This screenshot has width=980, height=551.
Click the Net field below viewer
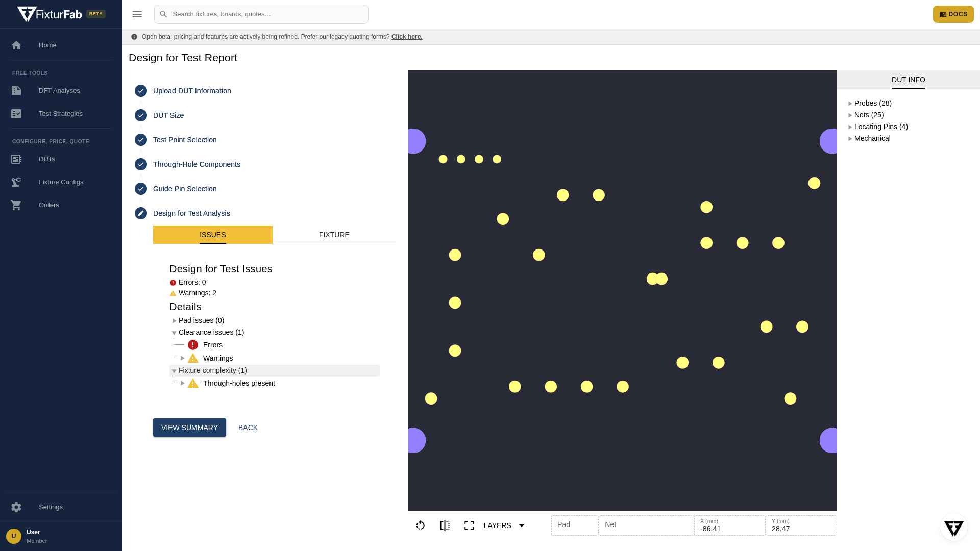(646, 525)
